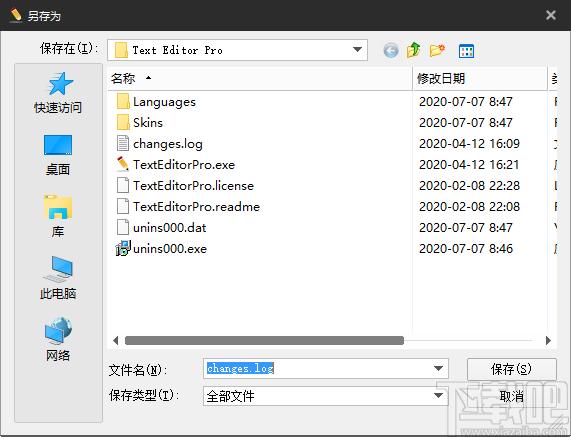This screenshot has height=437, width=571.
Task: Close the Save As dialog
Action: pos(551,15)
